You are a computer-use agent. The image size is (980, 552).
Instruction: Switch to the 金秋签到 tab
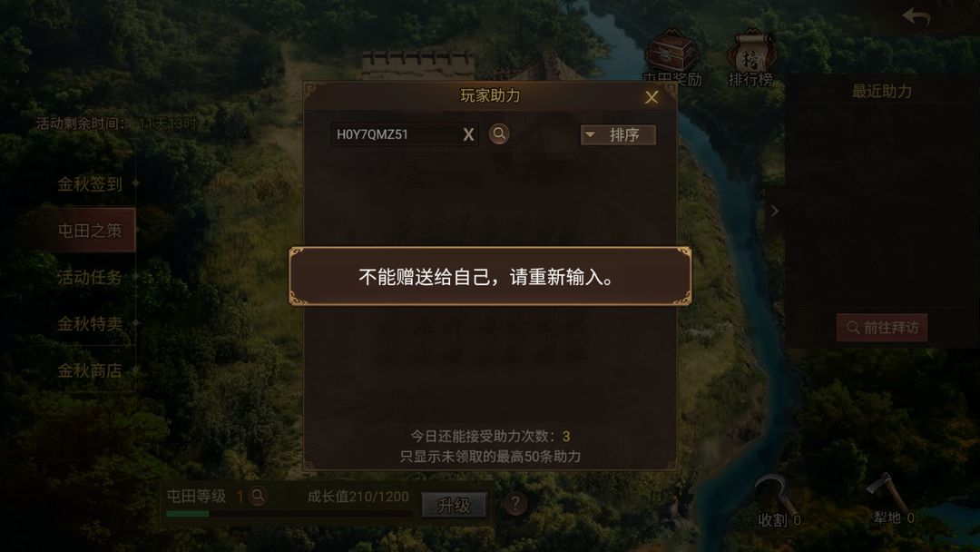(90, 183)
